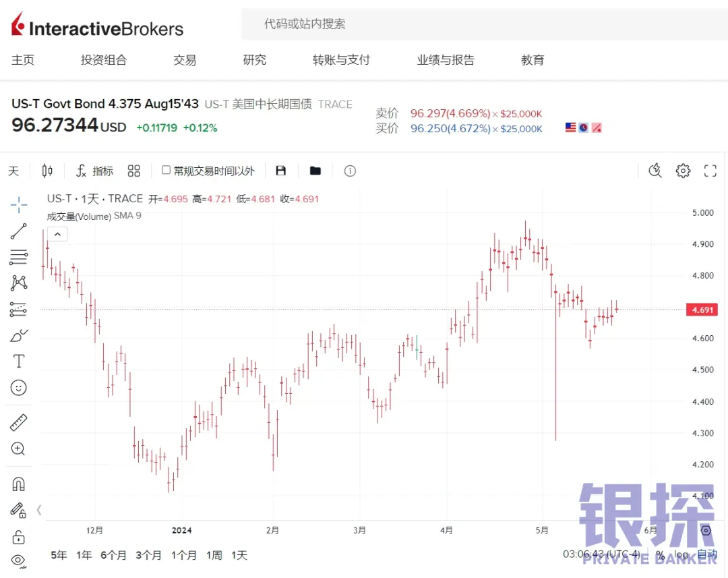Hide all drawings with eye icon
728x578 pixels.
point(19,560)
